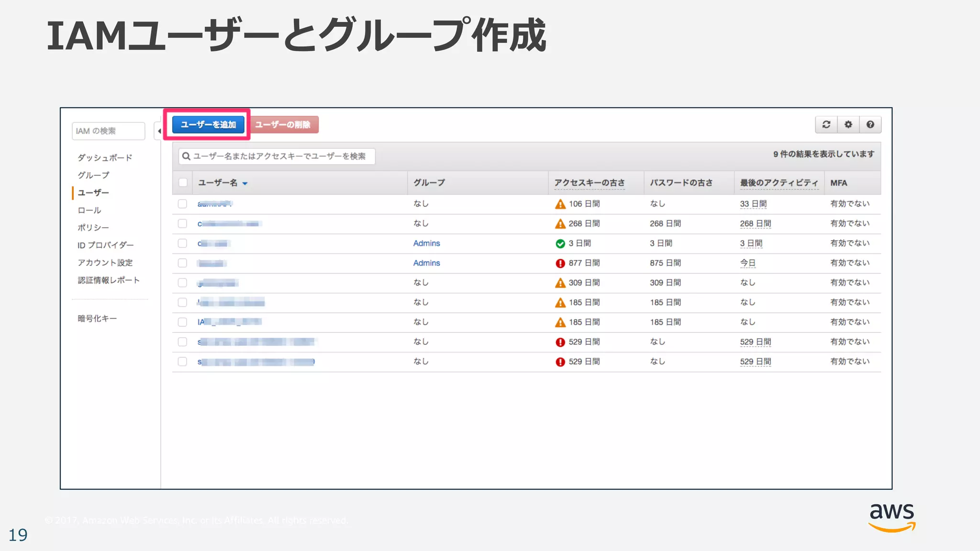This screenshot has width=980, height=551.
Task: Sort by the ユーザー名 column dropdown arrow
Action: pyautogui.click(x=245, y=183)
